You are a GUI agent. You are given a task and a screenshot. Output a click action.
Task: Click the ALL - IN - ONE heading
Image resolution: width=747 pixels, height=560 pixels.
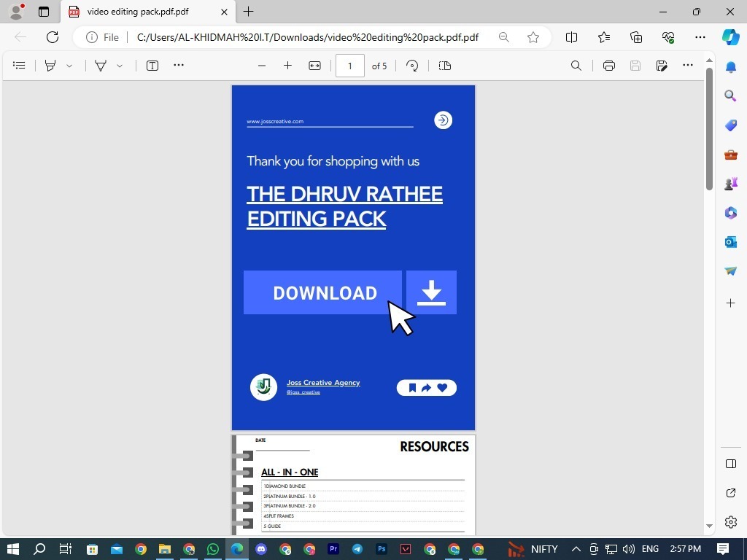pos(290,472)
